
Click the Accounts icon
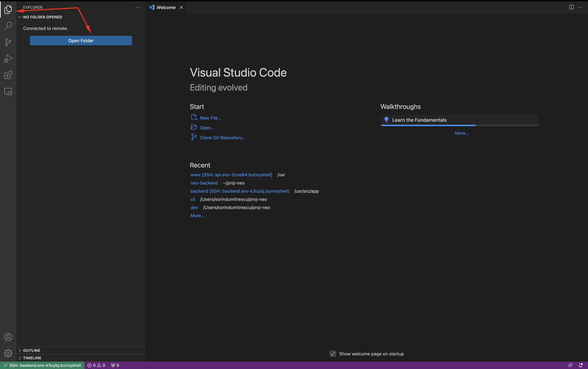[x=8, y=337]
